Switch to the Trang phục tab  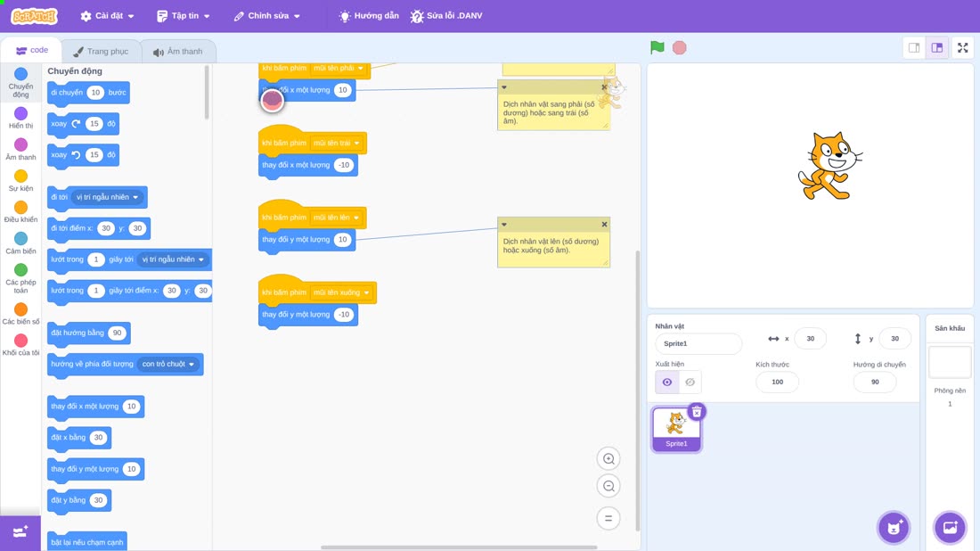coord(101,52)
